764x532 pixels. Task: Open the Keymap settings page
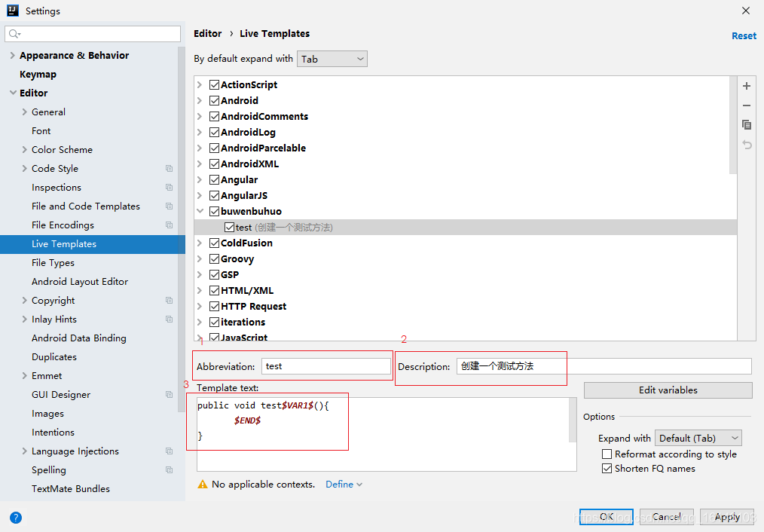[x=38, y=74]
